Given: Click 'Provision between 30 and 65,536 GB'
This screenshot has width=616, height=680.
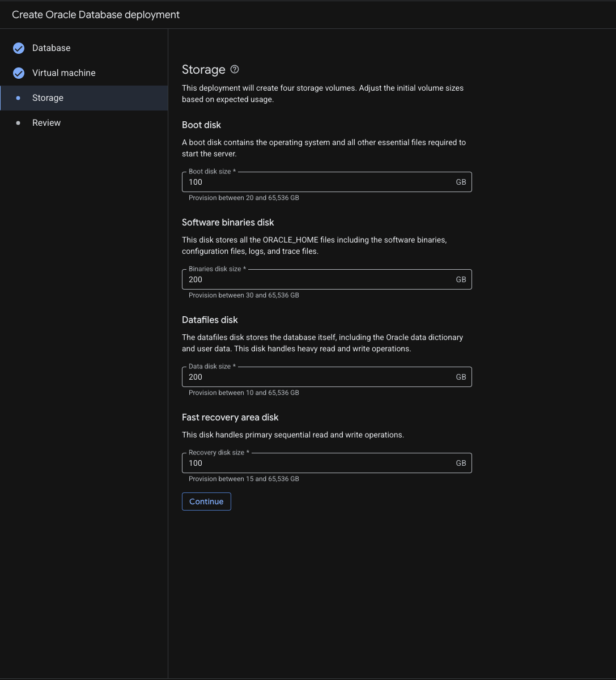Looking at the screenshot, I should pyautogui.click(x=244, y=295).
